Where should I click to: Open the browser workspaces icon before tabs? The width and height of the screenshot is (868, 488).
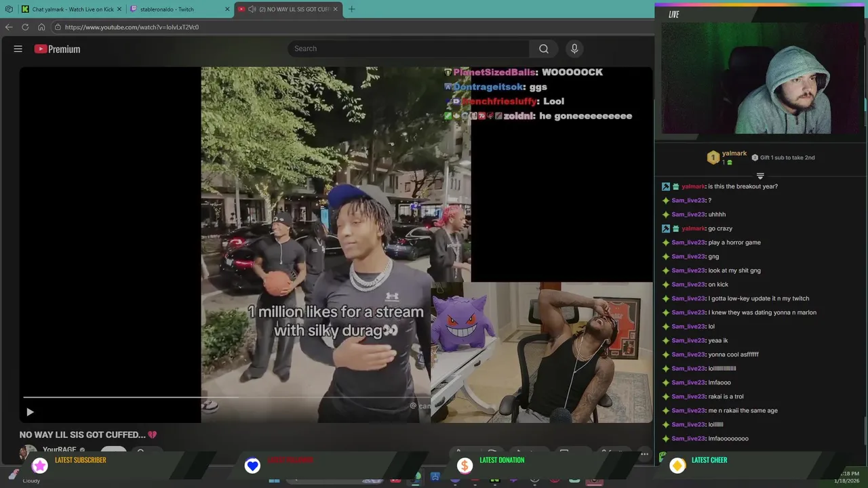[9, 9]
